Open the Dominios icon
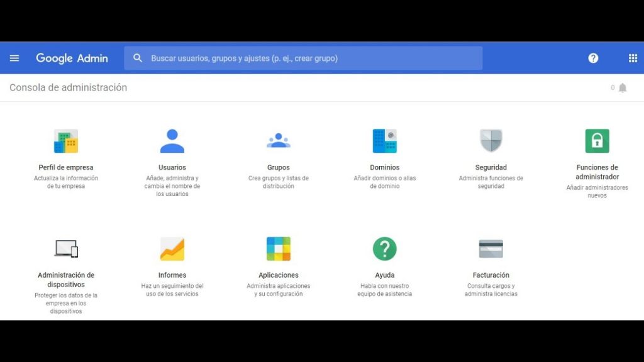The width and height of the screenshot is (644, 362). point(384,141)
